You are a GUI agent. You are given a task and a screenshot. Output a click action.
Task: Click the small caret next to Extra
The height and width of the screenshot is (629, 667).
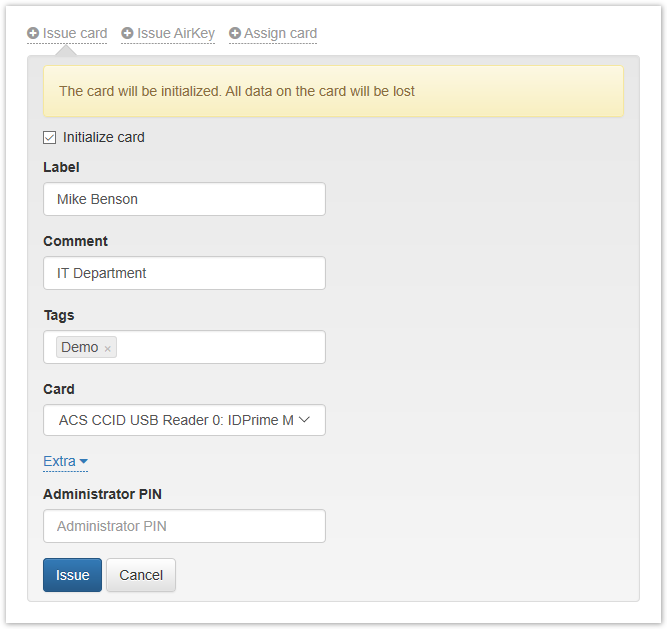point(84,461)
